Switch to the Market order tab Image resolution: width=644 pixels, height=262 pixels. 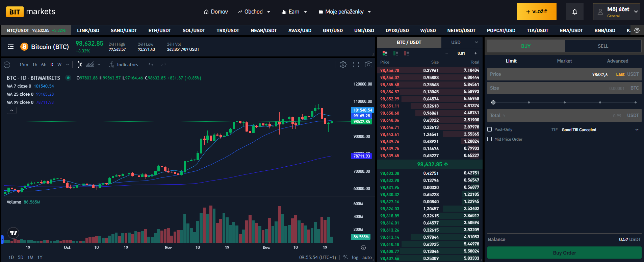564,61
